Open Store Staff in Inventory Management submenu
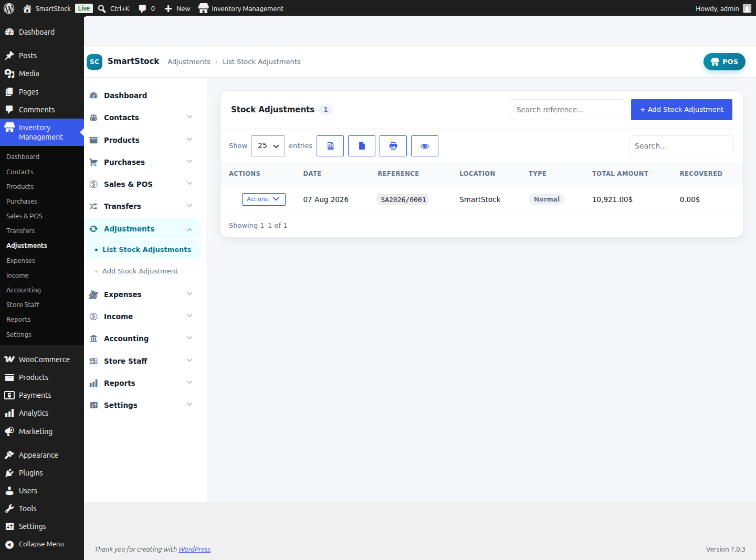 pos(42,305)
